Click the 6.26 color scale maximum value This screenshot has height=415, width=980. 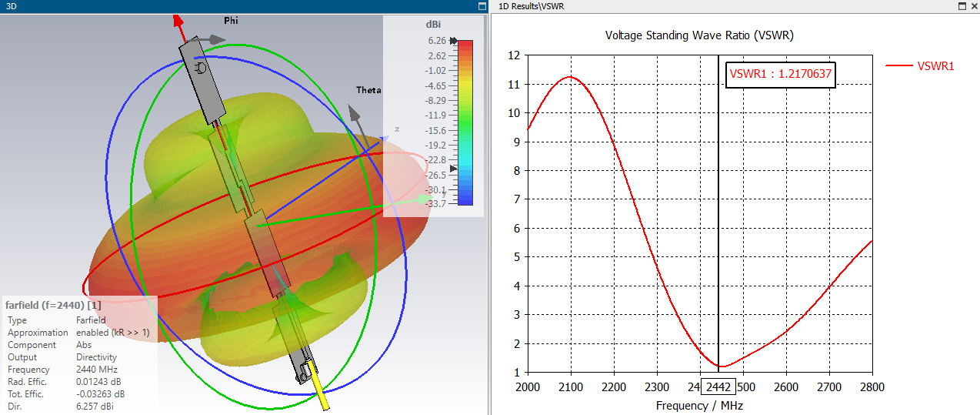(x=438, y=41)
